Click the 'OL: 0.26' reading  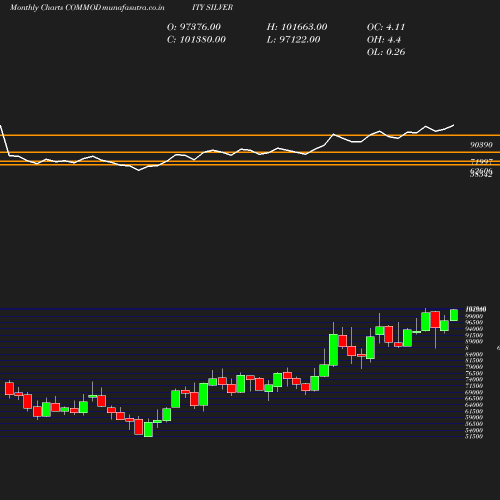click(x=386, y=52)
